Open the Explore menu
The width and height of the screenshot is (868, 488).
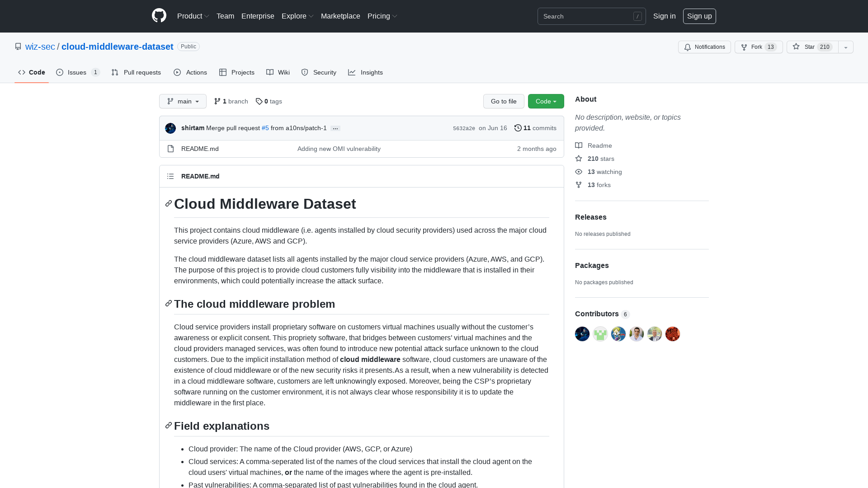coord(297,16)
